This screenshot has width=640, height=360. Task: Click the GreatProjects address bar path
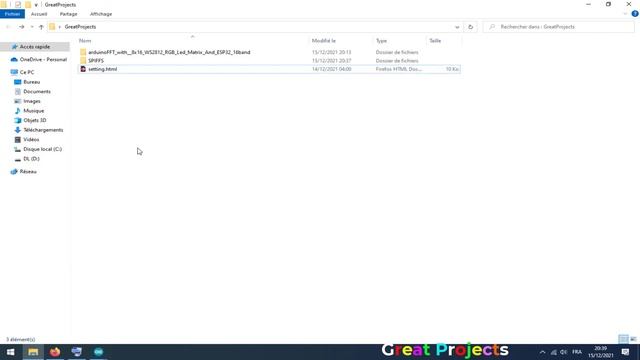click(x=80, y=27)
